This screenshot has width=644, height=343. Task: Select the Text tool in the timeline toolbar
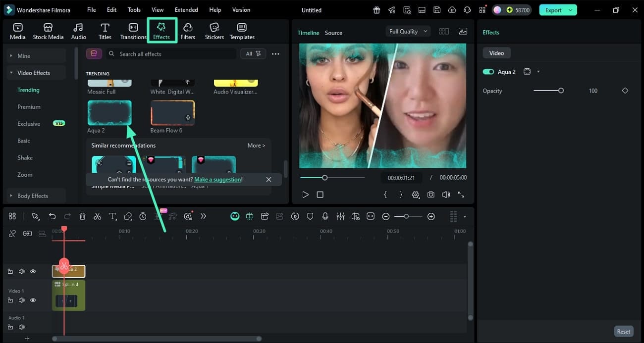(112, 216)
